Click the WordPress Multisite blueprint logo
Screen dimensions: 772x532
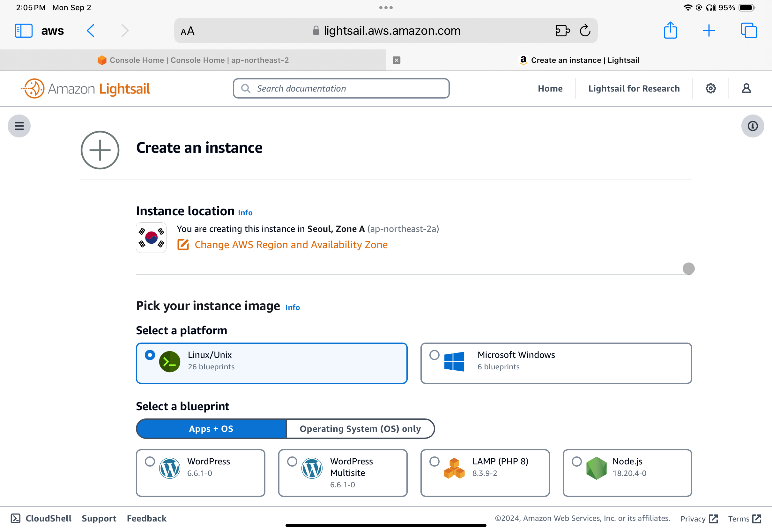click(312, 468)
